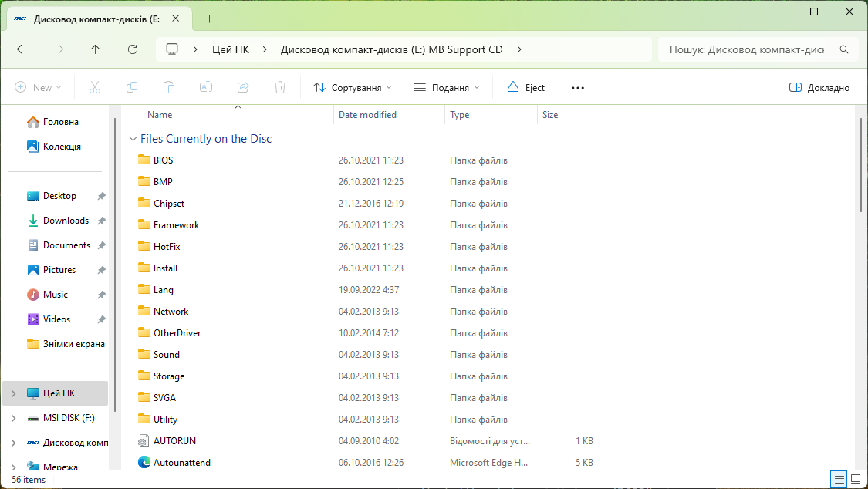Focus the Пошук search field
Image resolution: width=868 pixels, height=489 pixels.
tap(747, 49)
